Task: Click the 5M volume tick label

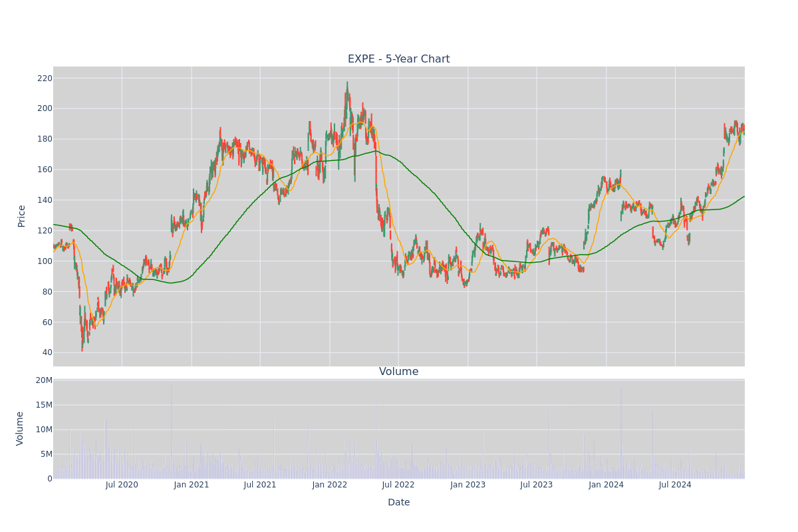Action: pos(47,454)
